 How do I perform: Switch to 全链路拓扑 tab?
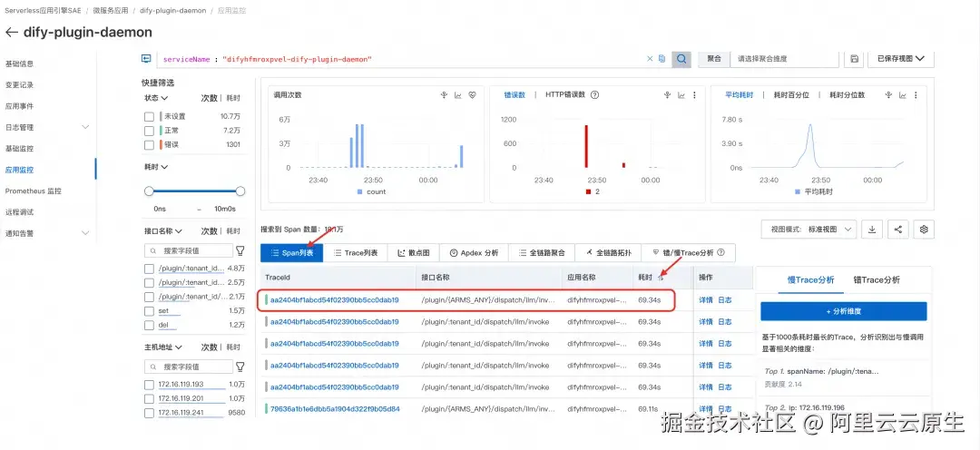[608, 253]
